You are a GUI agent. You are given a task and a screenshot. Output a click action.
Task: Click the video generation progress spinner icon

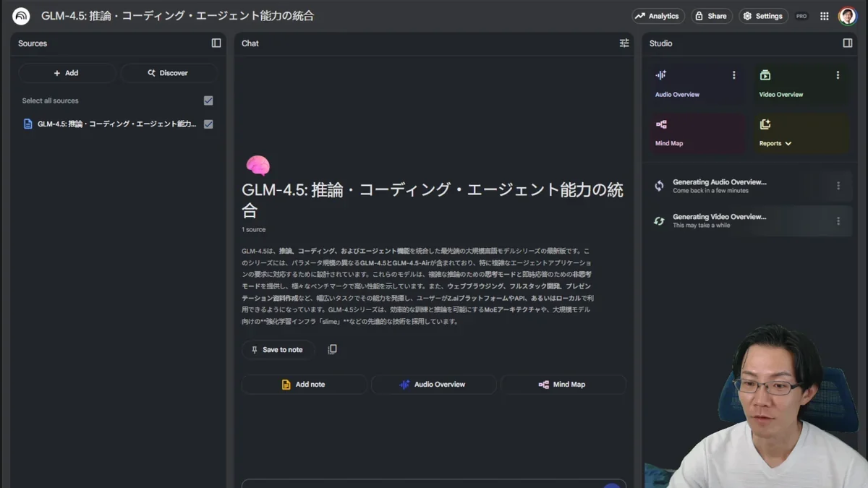pyautogui.click(x=659, y=221)
